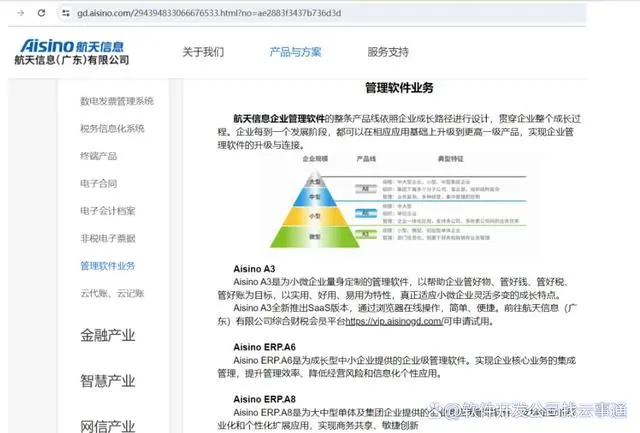The height and width of the screenshot is (433, 640).
Task: Click the Aisino A3 section heading
Action: (x=254, y=269)
